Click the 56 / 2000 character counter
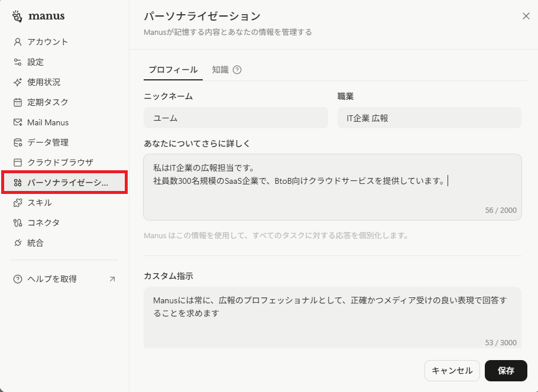538x392 pixels. point(501,210)
